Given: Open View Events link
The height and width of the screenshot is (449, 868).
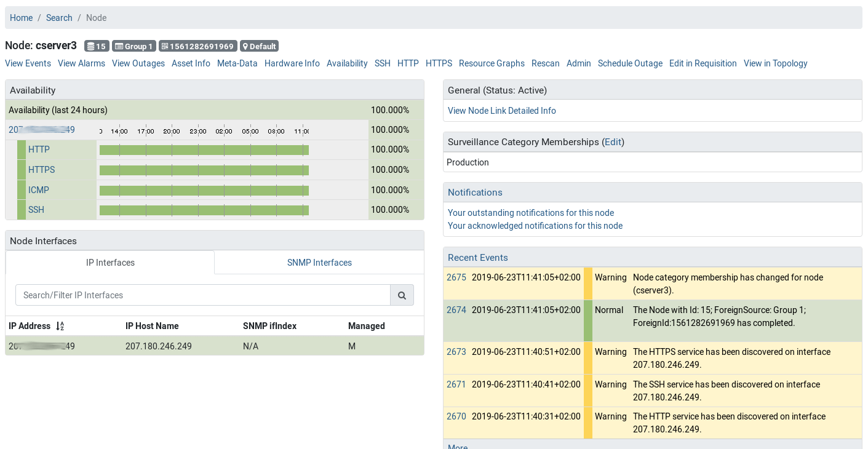Looking at the screenshot, I should point(28,63).
